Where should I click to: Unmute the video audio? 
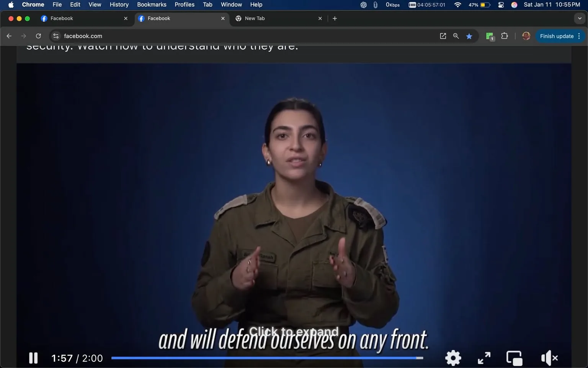click(549, 358)
